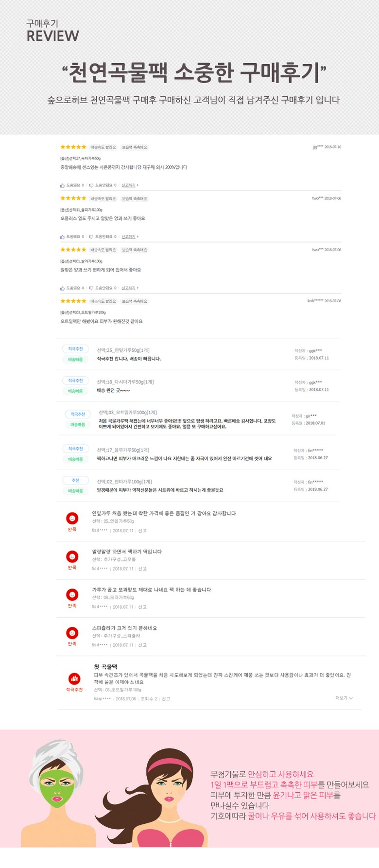This screenshot has height=868, width=379.
Task: Click thumbs-up 도움돼요 icon on jig**** review
Action: [62, 185]
